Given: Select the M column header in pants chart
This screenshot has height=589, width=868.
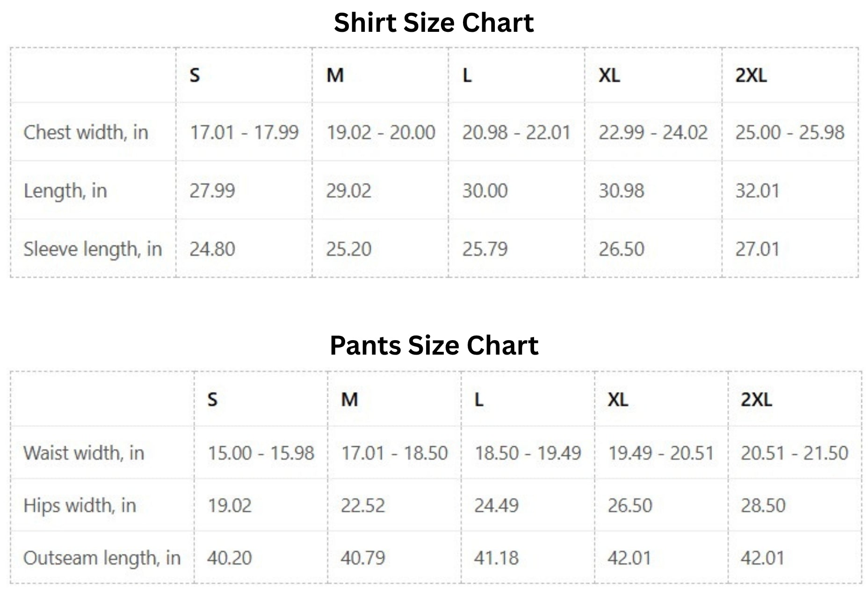Looking at the screenshot, I should coord(349,400).
